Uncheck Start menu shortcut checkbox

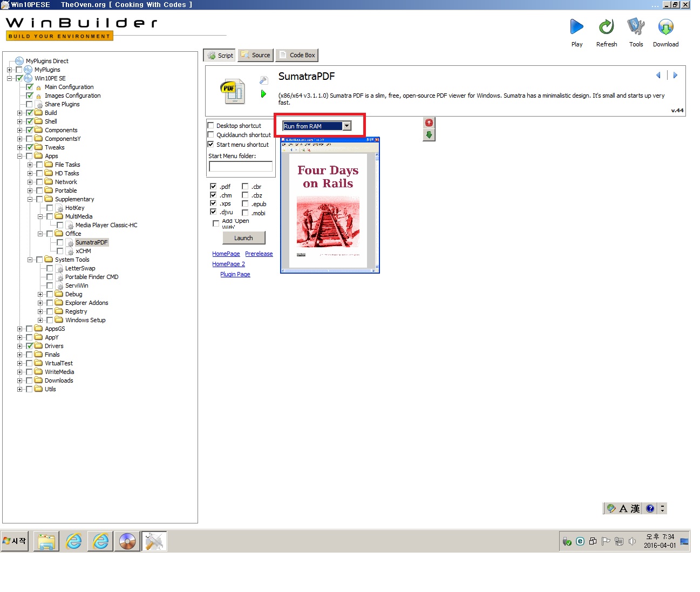(211, 144)
